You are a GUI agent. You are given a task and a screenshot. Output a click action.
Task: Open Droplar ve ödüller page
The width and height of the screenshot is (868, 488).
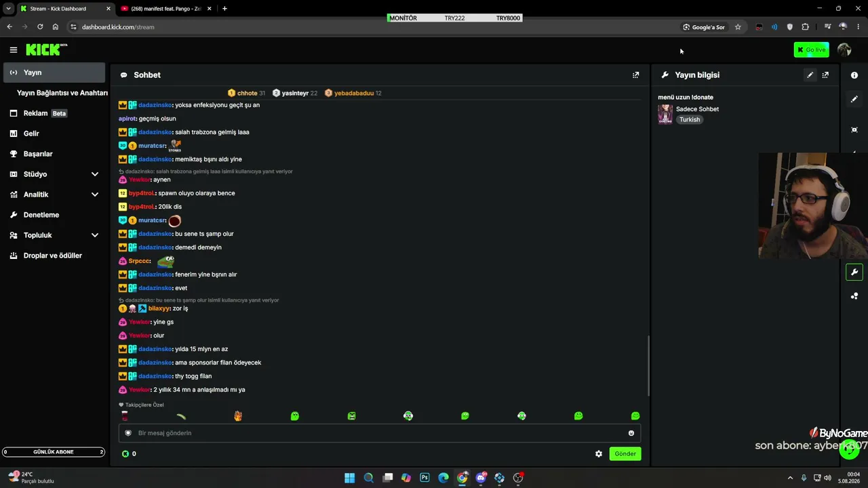point(54,256)
